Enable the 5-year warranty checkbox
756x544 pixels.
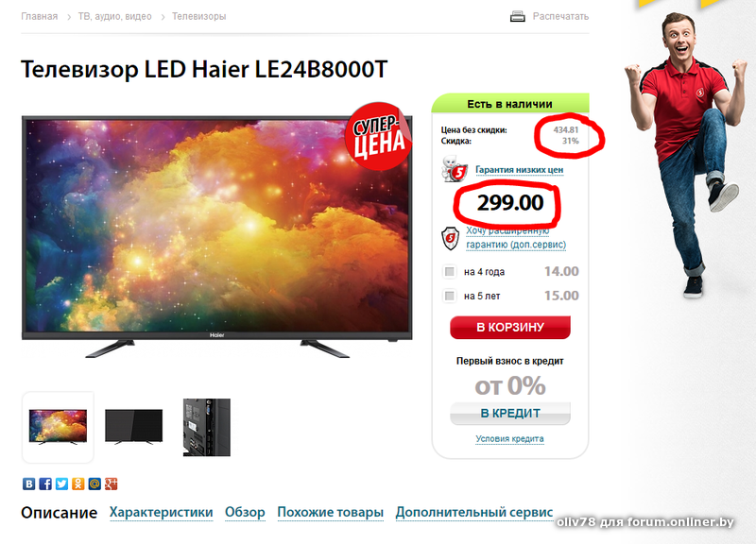tap(450, 296)
